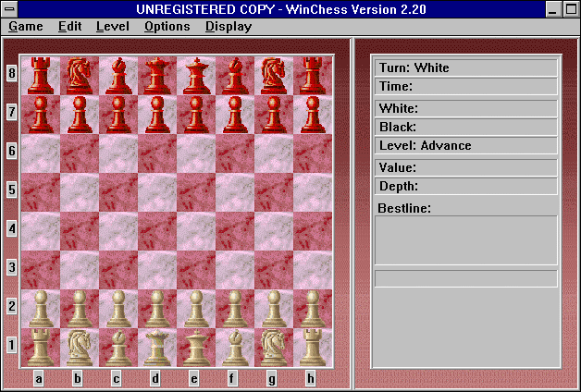Click the empty e4 square
The height and width of the screenshot is (392, 581).
196,231
